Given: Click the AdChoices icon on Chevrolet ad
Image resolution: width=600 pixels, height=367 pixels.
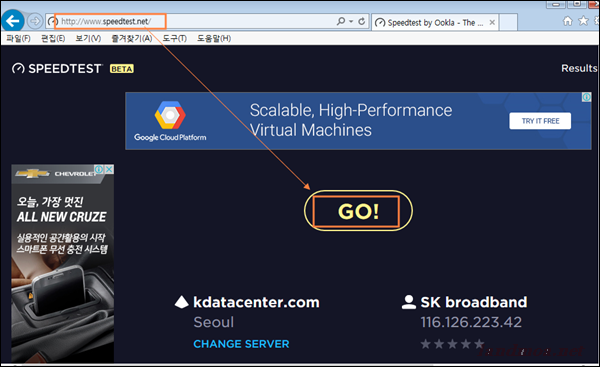Looking at the screenshot, I should (99, 169).
